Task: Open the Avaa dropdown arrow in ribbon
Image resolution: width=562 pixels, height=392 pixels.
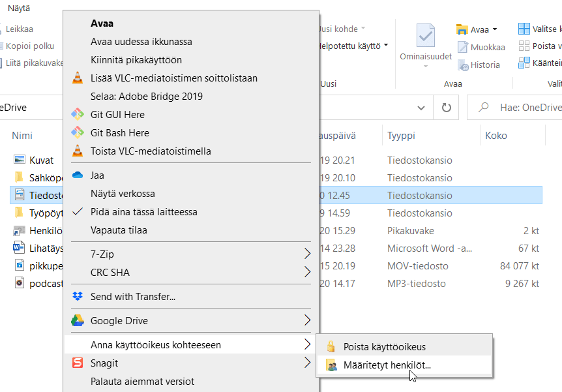Action: click(495, 29)
